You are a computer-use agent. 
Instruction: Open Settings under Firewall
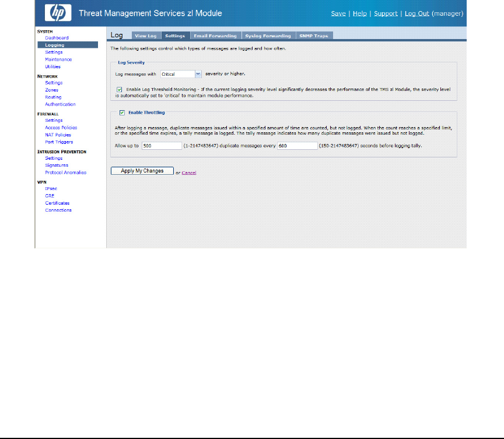54,121
